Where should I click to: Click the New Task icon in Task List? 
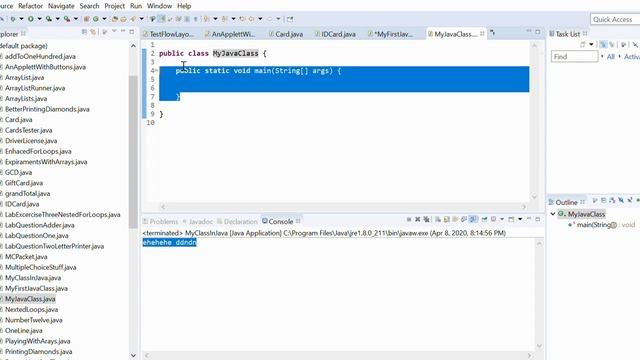click(x=582, y=44)
